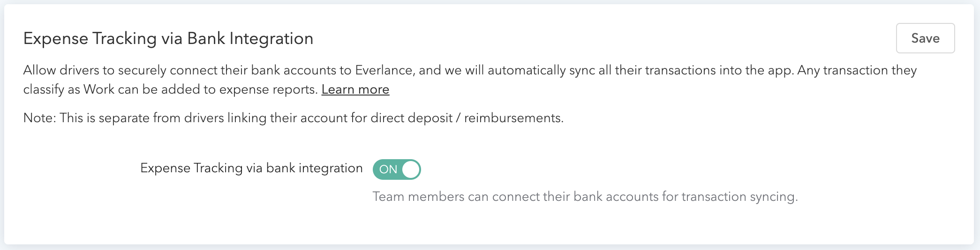980x250 pixels.
Task: Click the Expense Tracking via Bank Integration heading
Action: click(168, 38)
